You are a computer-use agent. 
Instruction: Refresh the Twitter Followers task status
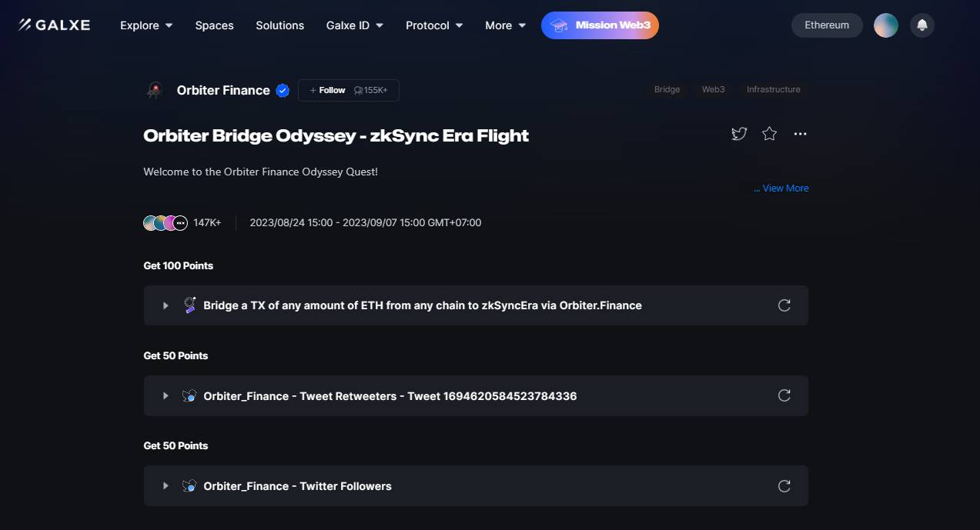click(784, 486)
